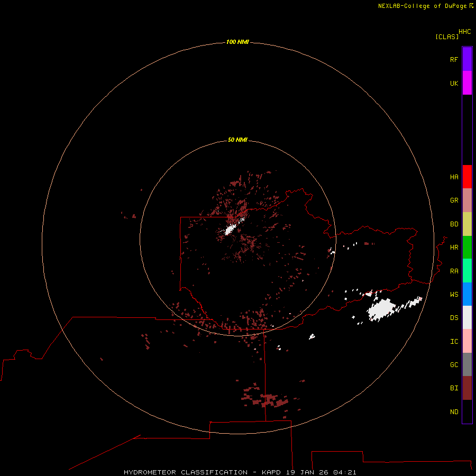Click the HR legend label
This screenshot has width=476, height=476.
(454, 248)
